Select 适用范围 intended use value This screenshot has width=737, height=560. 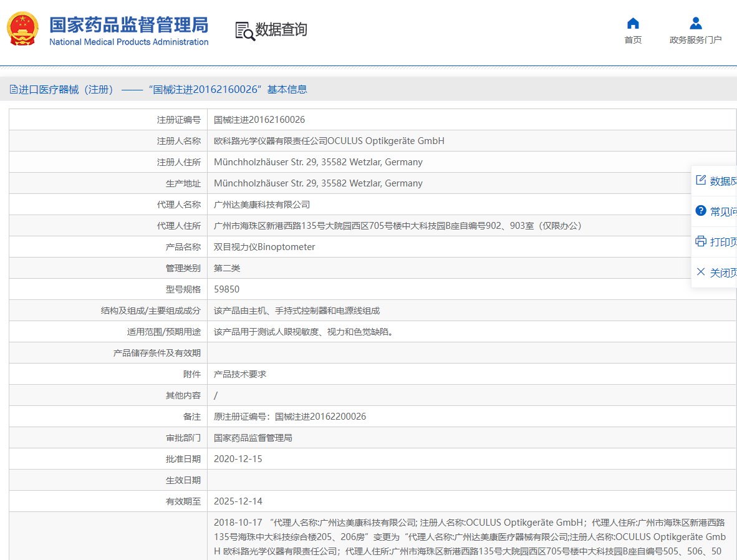pyautogui.click(x=305, y=332)
